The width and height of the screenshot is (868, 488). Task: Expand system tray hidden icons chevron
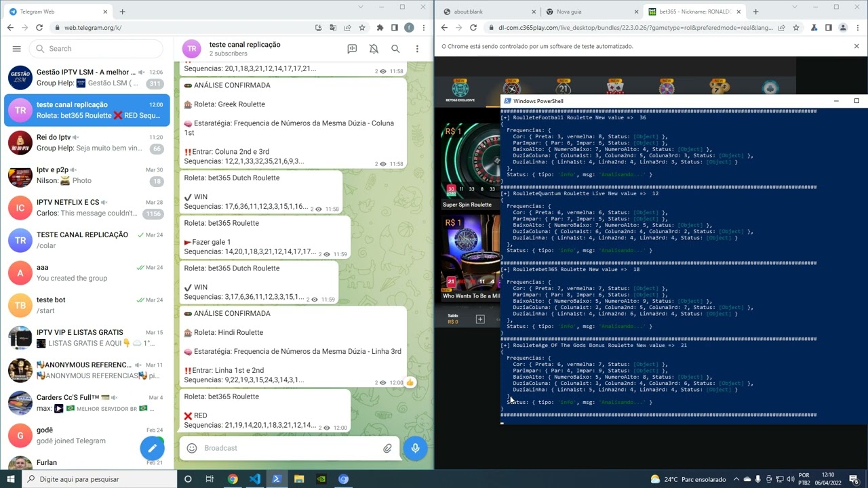(736, 479)
